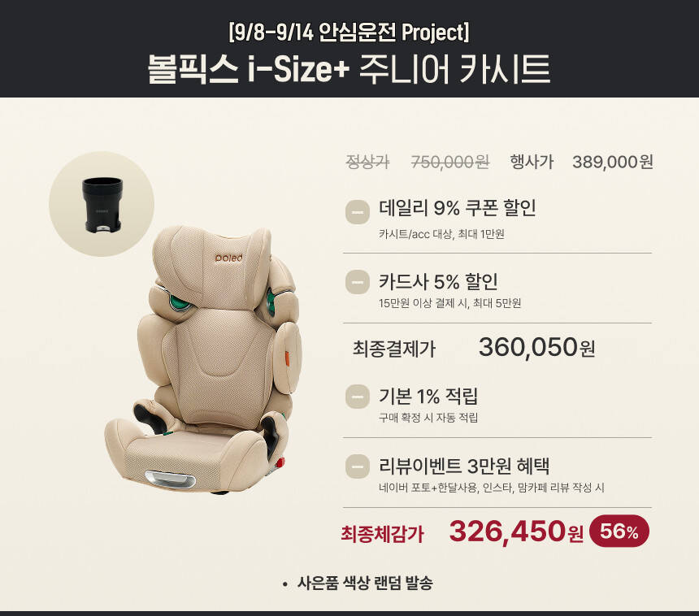Viewport: 699px width, 616px height.
Task: Click the 최종결제가 360,050원 amount
Action: (x=536, y=347)
